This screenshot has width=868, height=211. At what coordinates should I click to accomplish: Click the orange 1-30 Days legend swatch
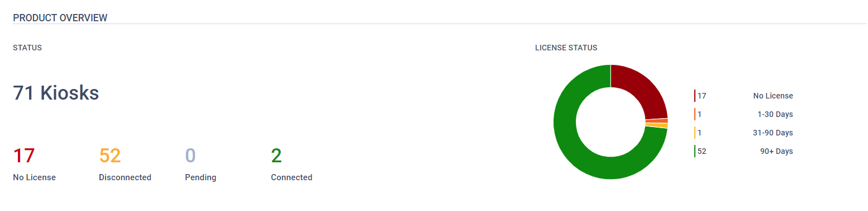point(695,114)
